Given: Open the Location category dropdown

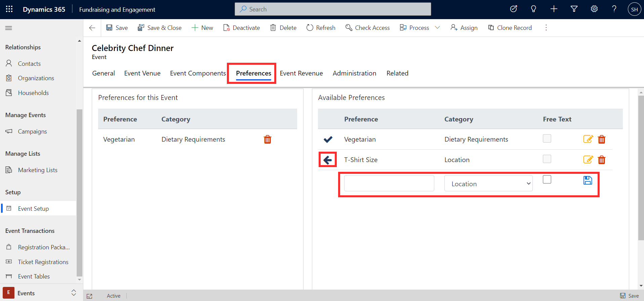Looking at the screenshot, I should point(488,183).
